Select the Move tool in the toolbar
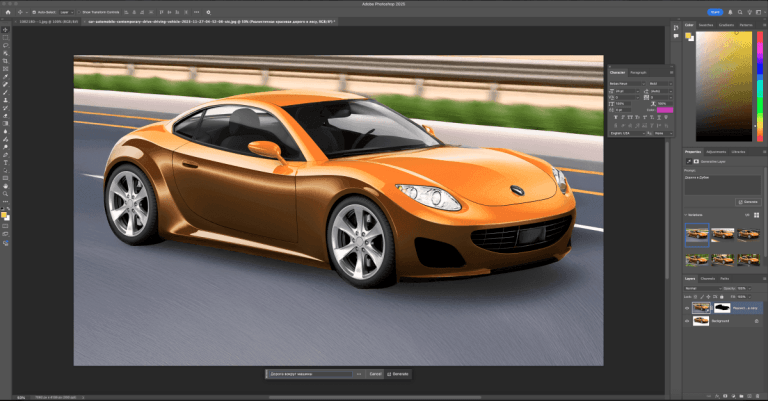This screenshot has height=401, width=768. [x=5, y=30]
